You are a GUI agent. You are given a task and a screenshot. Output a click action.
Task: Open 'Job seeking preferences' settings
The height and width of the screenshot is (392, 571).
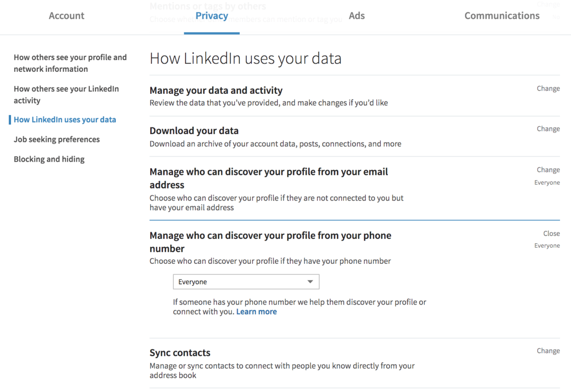click(x=56, y=139)
